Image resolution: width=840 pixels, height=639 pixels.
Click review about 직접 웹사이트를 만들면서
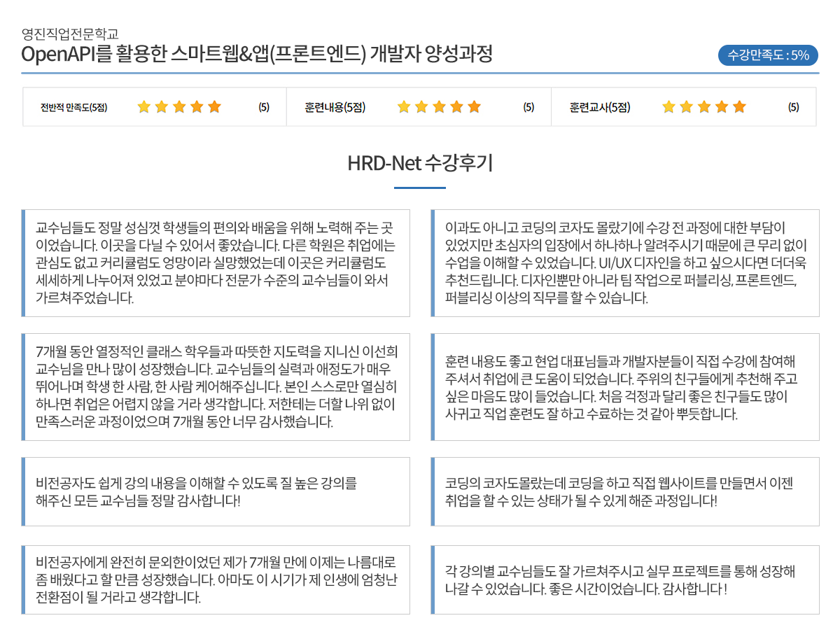(625, 492)
